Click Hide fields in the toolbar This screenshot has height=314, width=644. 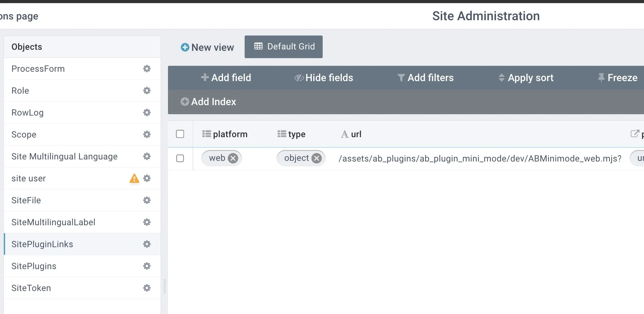coord(323,78)
